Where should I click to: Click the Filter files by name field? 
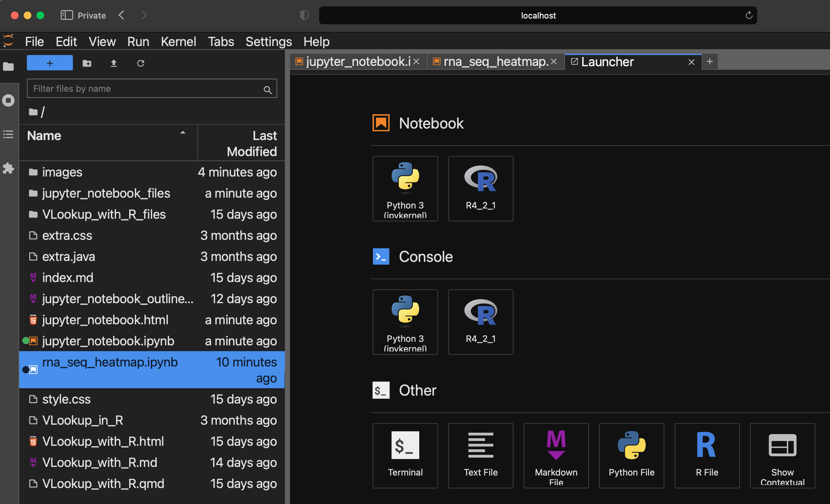[x=145, y=89]
